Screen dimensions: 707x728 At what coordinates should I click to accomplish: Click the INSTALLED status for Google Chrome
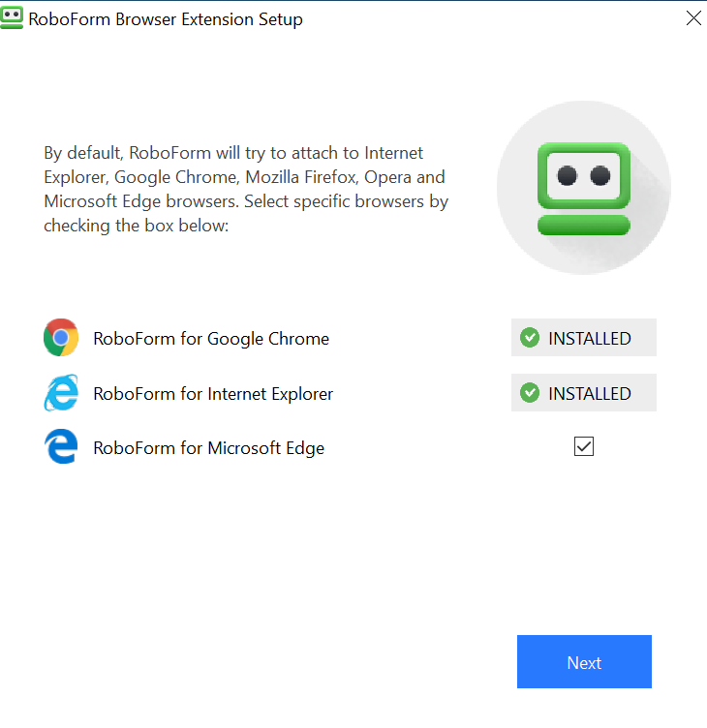pyautogui.click(x=583, y=338)
